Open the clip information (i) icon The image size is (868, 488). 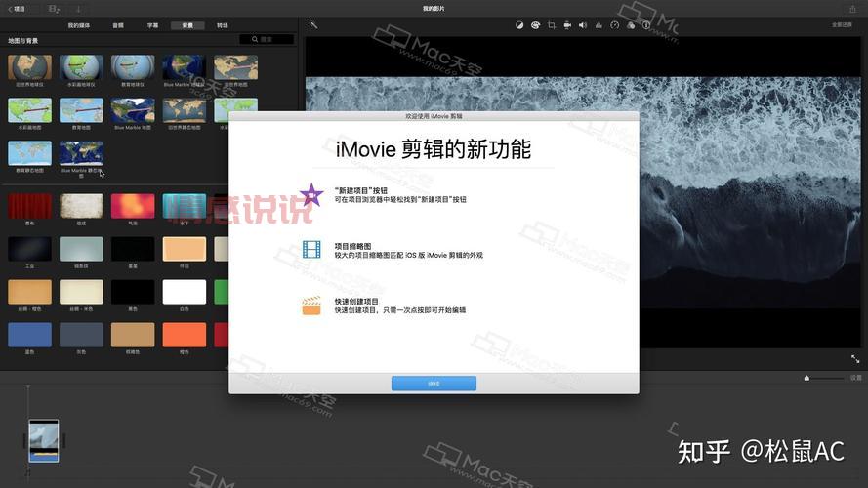tap(646, 24)
